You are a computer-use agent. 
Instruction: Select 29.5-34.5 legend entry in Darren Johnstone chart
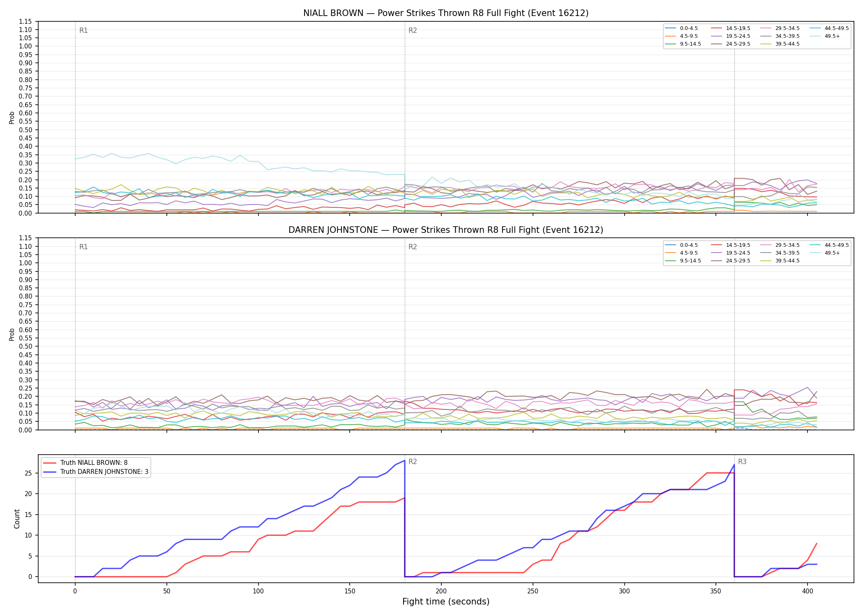click(x=780, y=245)
